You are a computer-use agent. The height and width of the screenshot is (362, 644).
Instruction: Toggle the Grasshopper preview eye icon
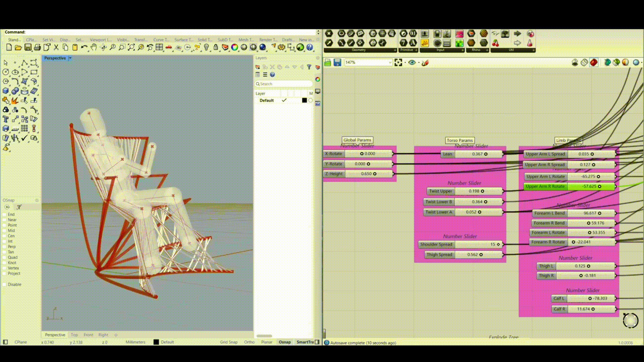[x=412, y=62]
